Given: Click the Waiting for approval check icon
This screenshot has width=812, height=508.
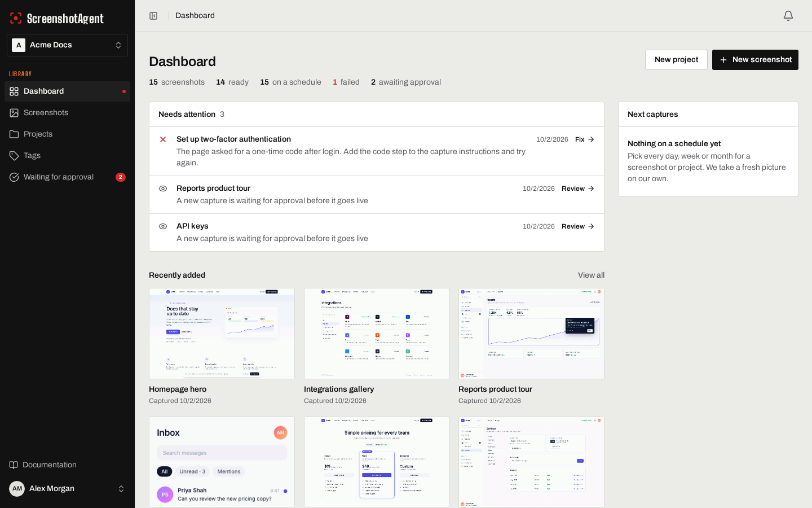Looking at the screenshot, I should coord(14,177).
